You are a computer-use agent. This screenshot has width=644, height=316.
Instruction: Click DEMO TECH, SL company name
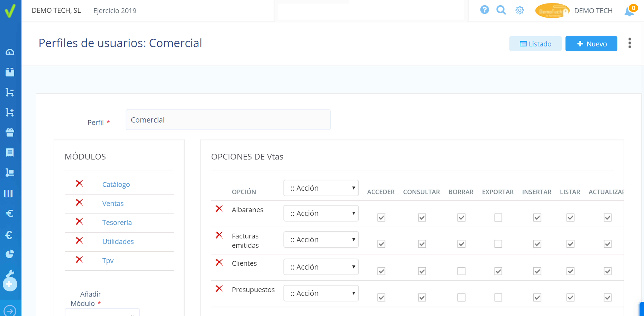tap(56, 10)
